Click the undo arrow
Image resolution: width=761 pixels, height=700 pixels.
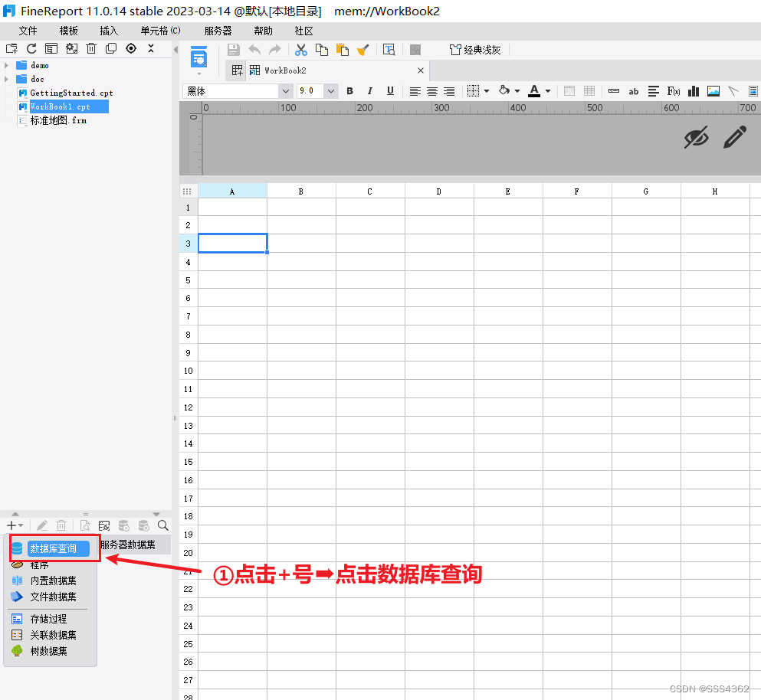(254, 50)
